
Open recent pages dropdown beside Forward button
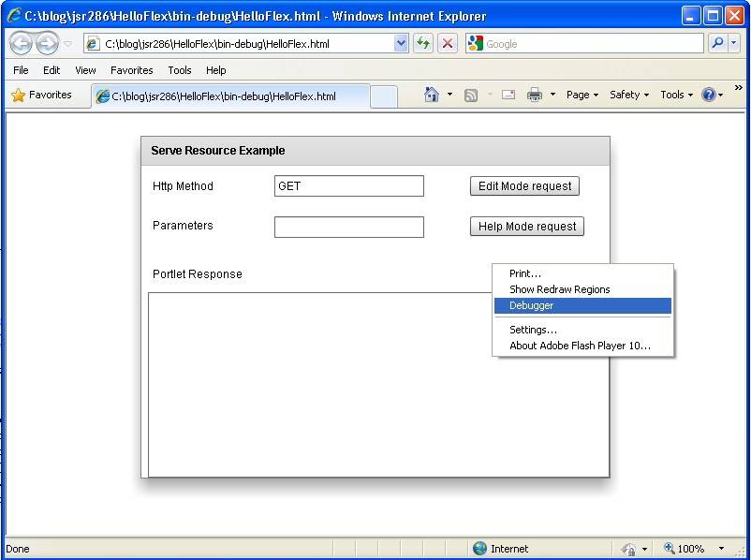(x=68, y=44)
